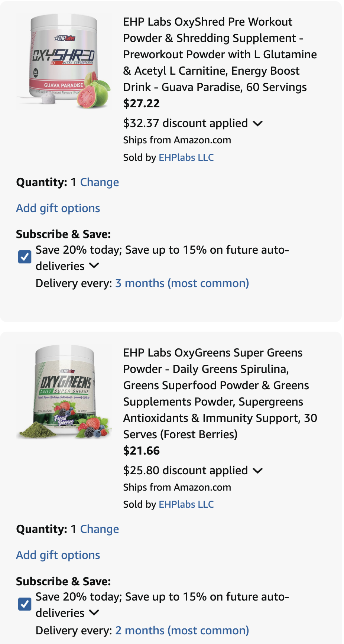Open the OxyGreens Forest Berries product image

coord(64,392)
